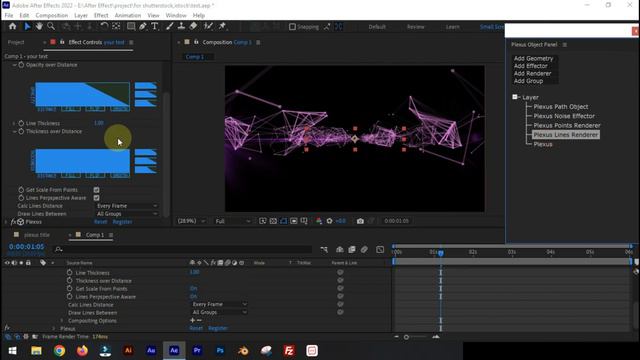The height and width of the screenshot is (360, 640).
Task: Toggle Get Scale From Points checkbox
Action: tap(96, 190)
